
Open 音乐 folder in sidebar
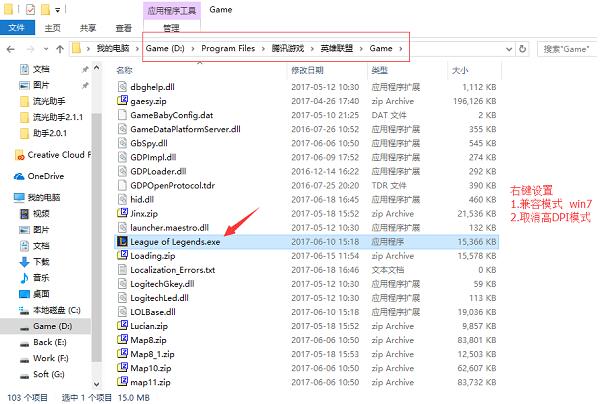(41, 278)
